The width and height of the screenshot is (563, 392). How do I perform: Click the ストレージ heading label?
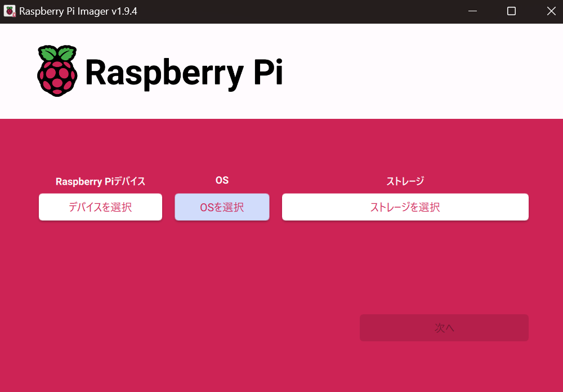[x=405, y=181]
